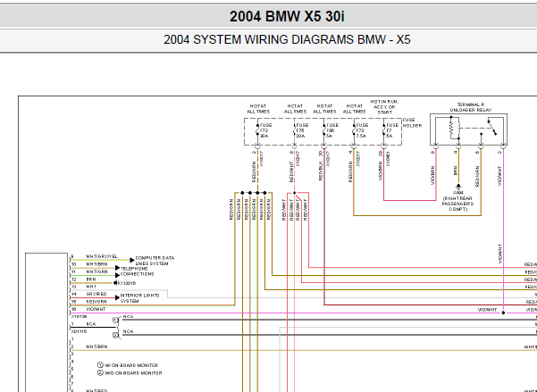Click the "WHT/GRY/YEL" wire label at pin 9
The height and width of the screenshot is (392, 537).
click(x=101, y=256)
